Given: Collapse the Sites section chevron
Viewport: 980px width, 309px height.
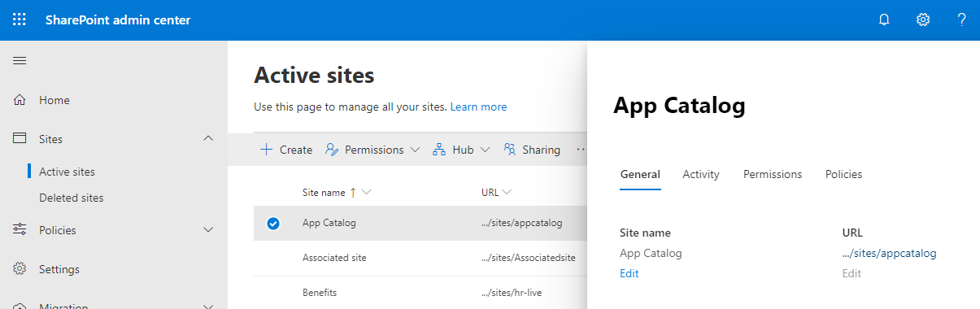Looking at the screenshot, I should click(208, 139).
